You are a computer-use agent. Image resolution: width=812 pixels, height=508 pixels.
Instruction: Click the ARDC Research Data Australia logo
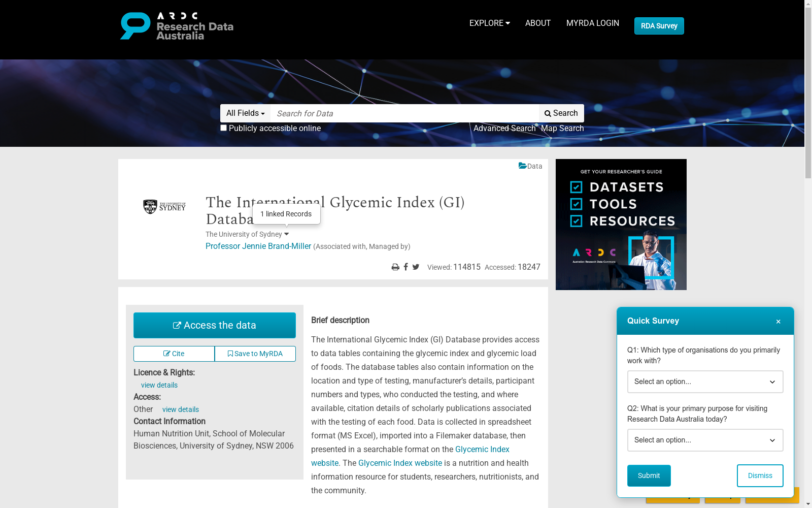tap(177, 26)
